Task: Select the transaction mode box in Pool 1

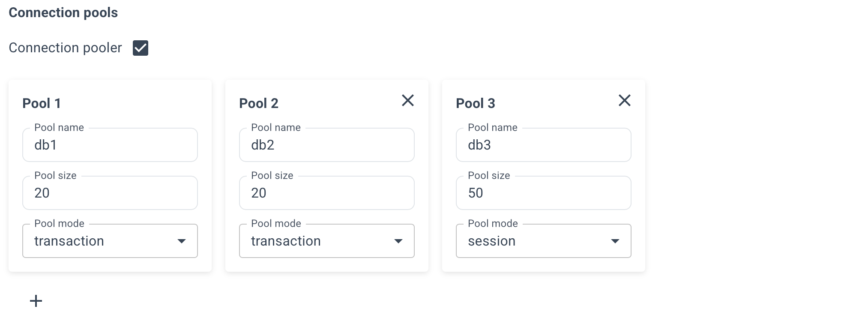Action: (99, 241)
